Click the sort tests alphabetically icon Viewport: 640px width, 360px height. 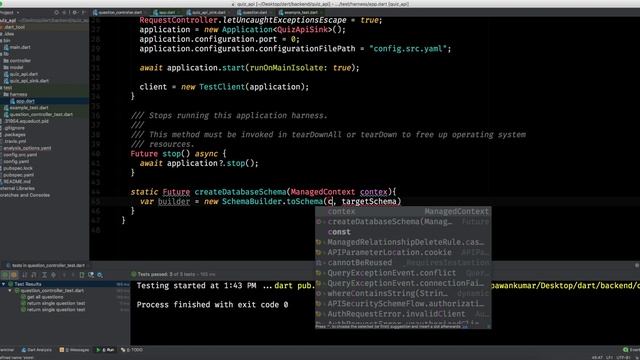(x=24, y=275)
